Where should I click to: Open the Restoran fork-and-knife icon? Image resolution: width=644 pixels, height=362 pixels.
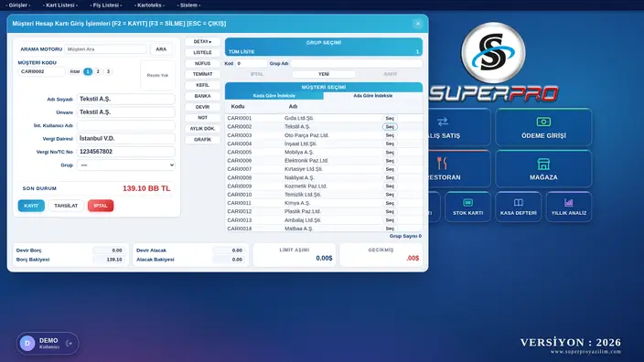tap(442, 164)
